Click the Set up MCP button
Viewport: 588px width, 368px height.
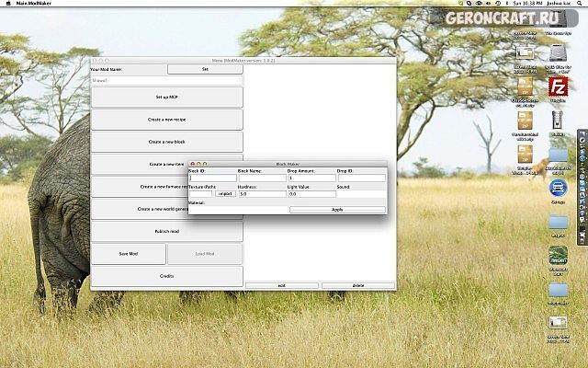pyautogui.click(x=167, y=97)
